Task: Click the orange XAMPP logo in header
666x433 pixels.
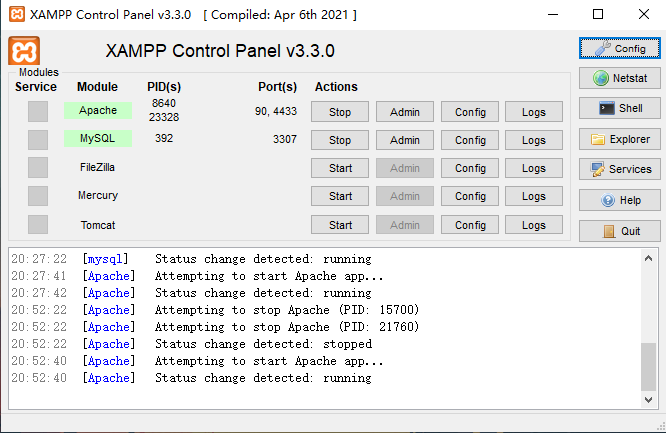Action: pos(24,51)
